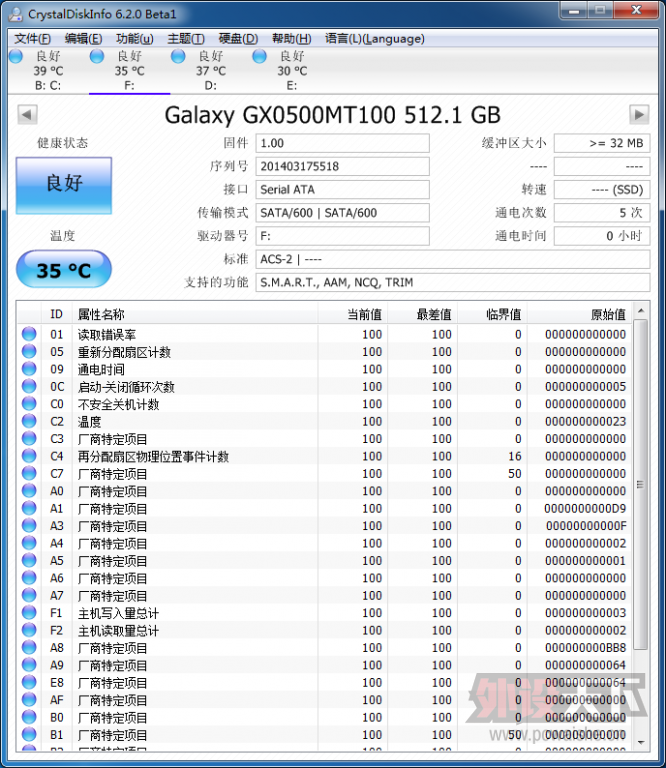Click the 35 °C temperature button
This screenshot has width=666, height=768.
point(64,269)
